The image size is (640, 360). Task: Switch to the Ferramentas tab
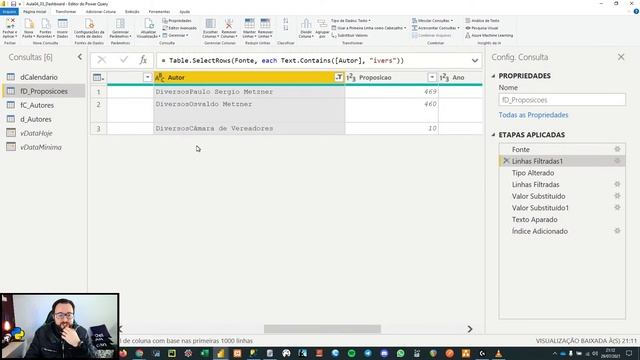click(x=159, y=12)
